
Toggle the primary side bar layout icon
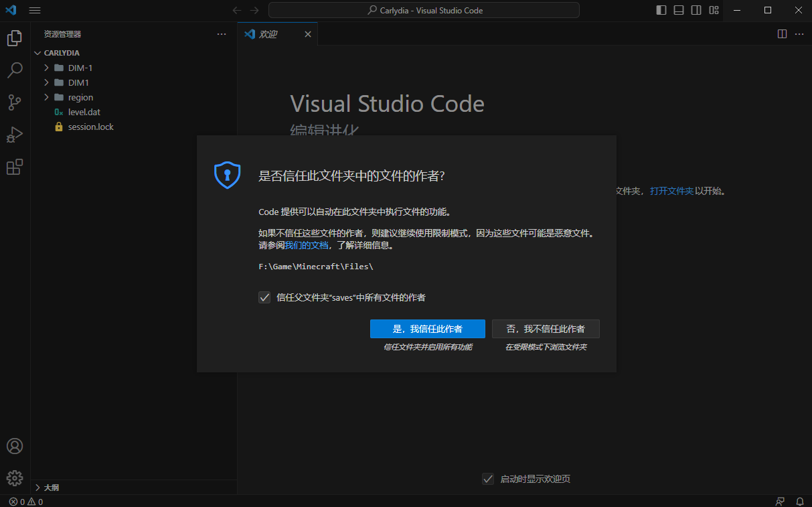(x=661, y=10)
